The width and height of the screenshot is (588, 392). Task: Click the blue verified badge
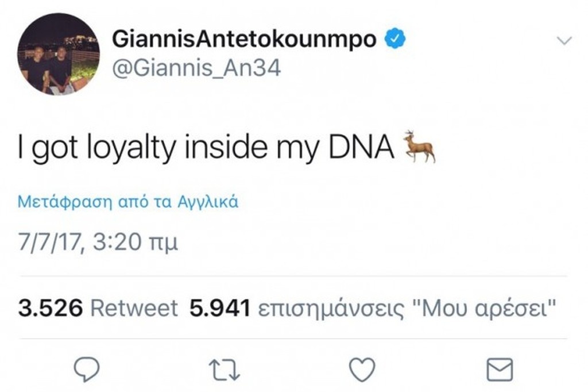(396, 39)
